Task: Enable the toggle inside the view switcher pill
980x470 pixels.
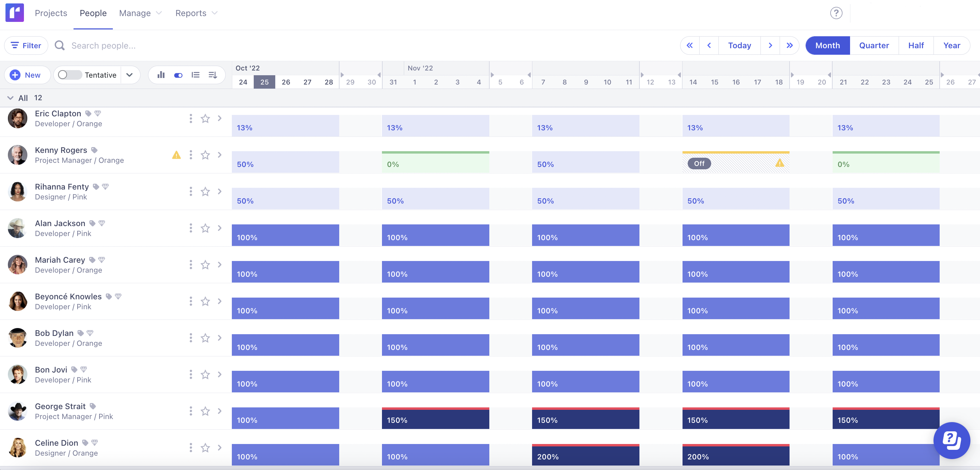Action: point(178,75)
